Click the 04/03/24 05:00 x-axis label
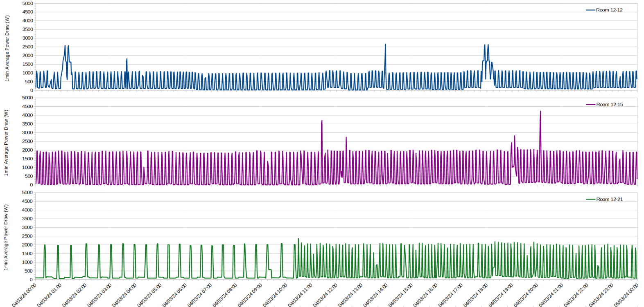This screenshot has height=307, width=644. click(150, 295)
